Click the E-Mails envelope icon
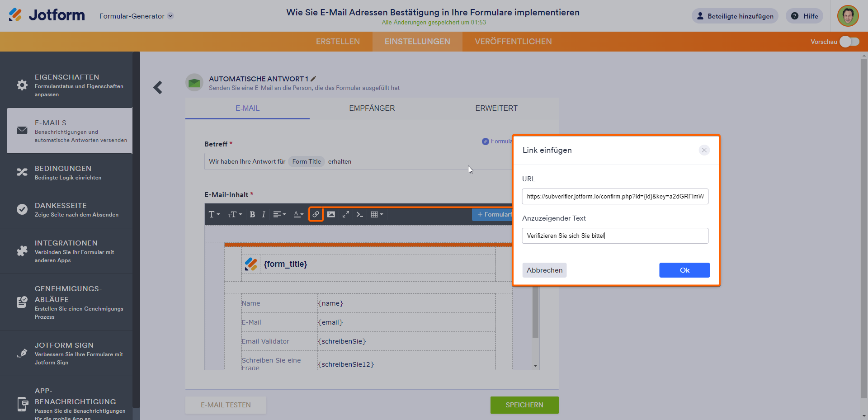Screen dimensions: 868x420 pyautogui.click(x=22, y=130)
